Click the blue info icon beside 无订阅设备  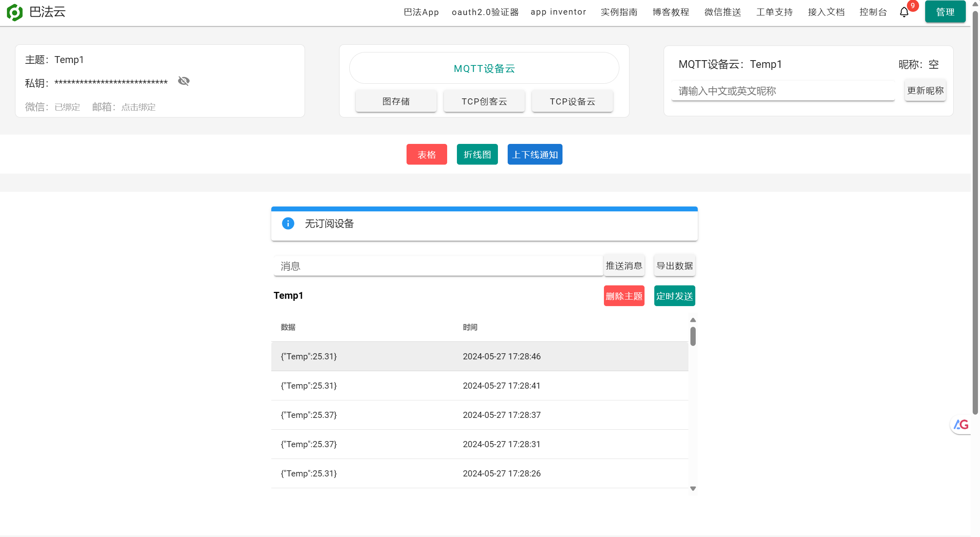pyautogui.click(x=288, y=223)
